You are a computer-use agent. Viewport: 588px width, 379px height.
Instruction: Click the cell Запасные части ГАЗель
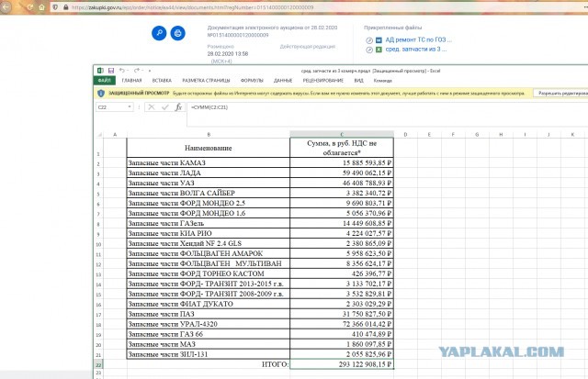coord(209,223)
